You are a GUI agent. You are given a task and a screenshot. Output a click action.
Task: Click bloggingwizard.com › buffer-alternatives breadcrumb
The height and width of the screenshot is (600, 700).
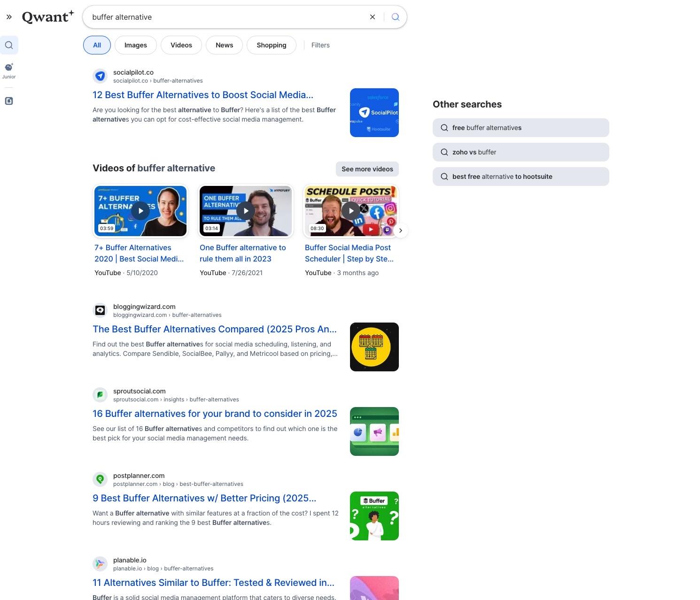click(167, 315)
